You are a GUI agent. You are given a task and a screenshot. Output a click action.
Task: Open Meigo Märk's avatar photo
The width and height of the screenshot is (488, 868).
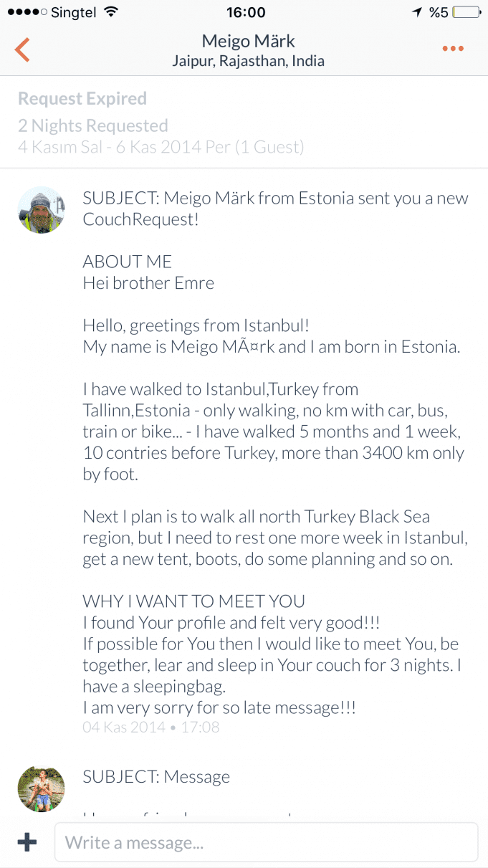pyautogui.click(x=41, y=211)
